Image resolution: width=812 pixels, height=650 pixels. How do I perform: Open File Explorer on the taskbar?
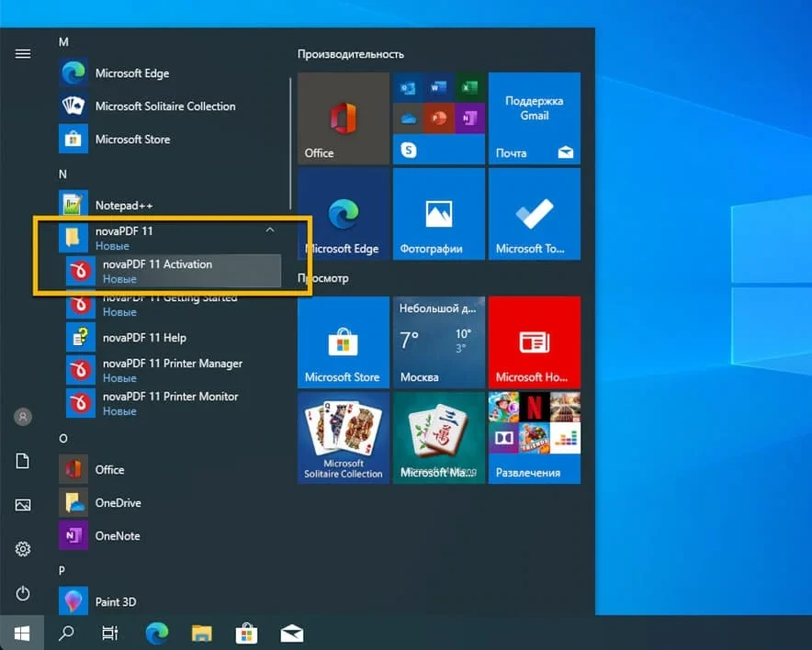[x=202, y=633]
